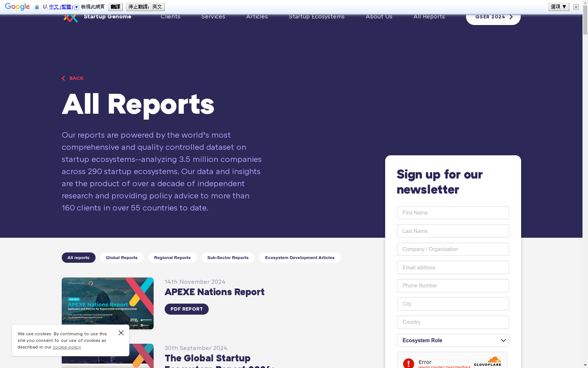This screenshot has width=588, height=368.
Task: Click the Chinese Traditional language link
Action: pos(61,7)
